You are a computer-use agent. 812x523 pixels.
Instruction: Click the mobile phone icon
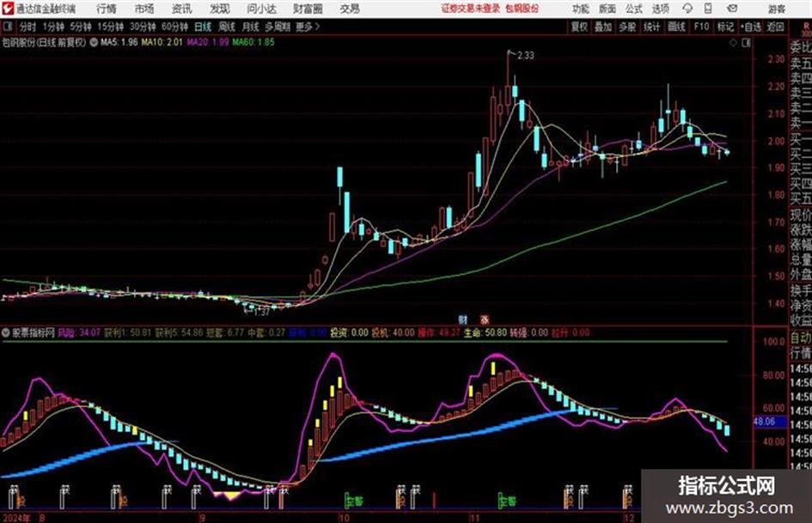pos(708,9)
